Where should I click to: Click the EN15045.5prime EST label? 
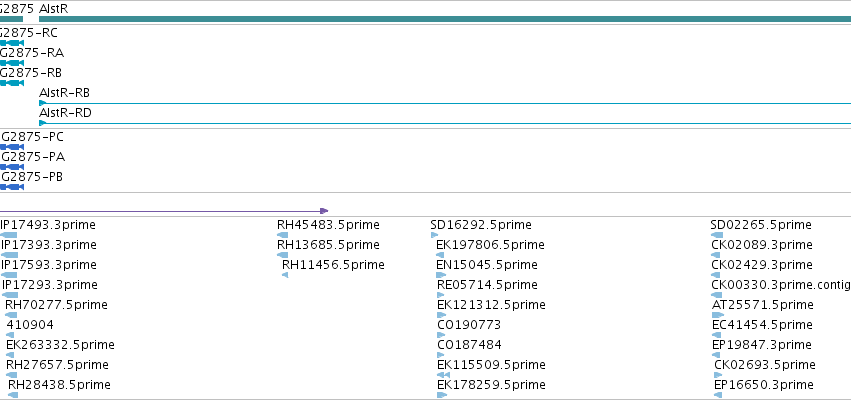(487, 265)
